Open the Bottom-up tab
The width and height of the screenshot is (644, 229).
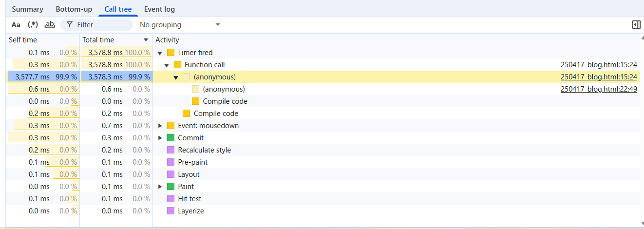point(74,9)
